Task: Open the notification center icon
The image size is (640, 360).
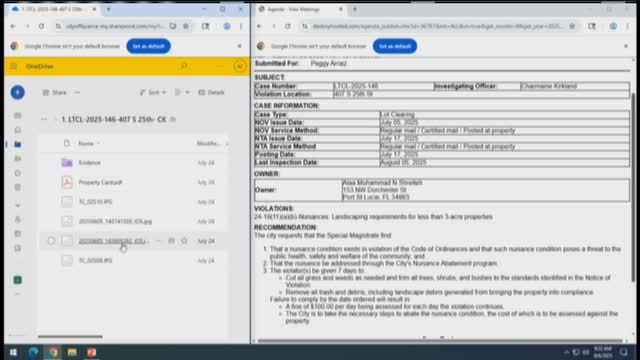Action: (x=624, y=352)
